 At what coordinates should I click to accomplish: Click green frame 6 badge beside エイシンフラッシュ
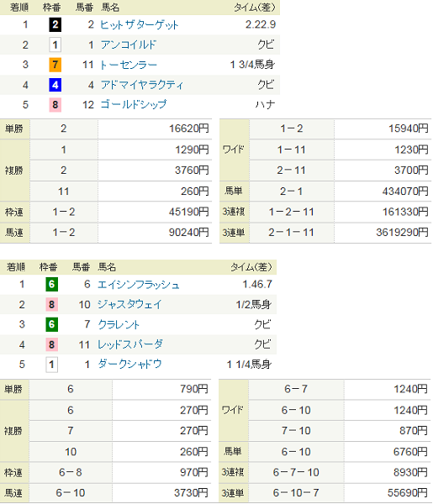click(x=51, y=285)
